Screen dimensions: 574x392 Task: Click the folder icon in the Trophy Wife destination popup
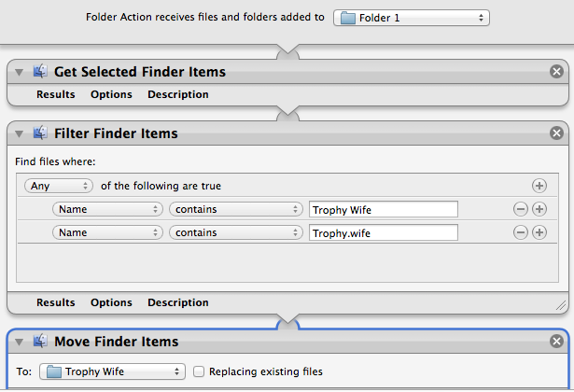(x=54, y=371)
